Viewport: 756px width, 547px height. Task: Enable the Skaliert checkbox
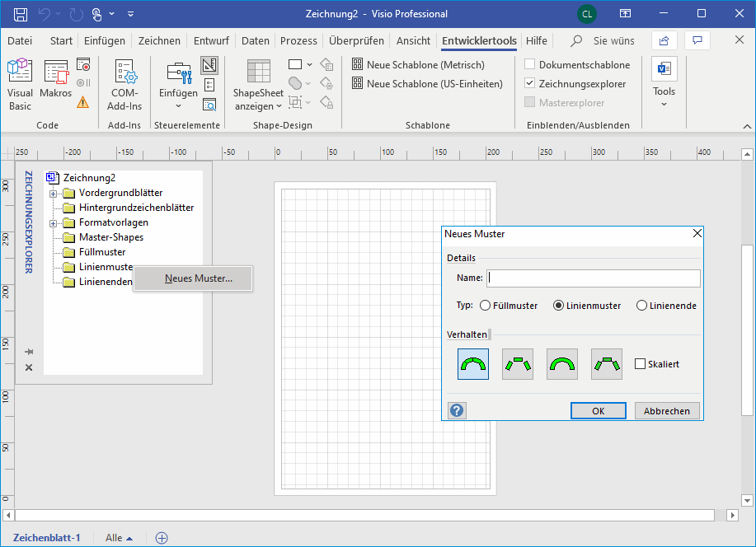point(641,364)
